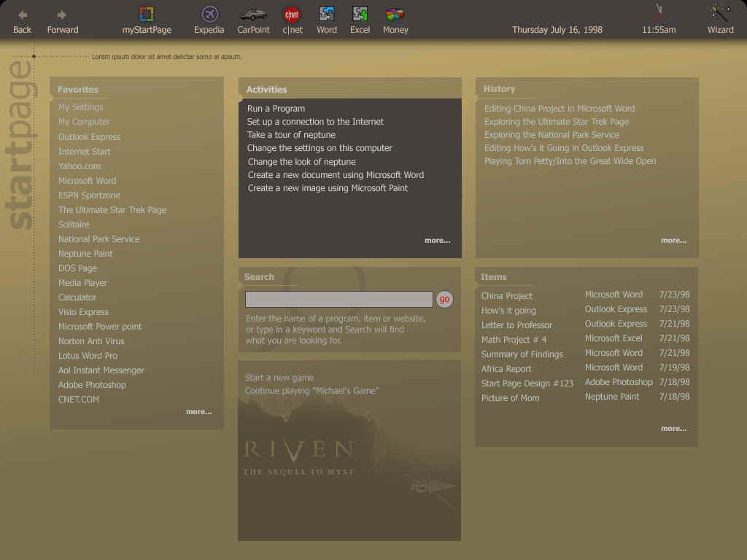Viewport: 747px width, 560px height.
Task: Open Editing How's it Going in Outlook Express
Action: [x=564, y=148]
